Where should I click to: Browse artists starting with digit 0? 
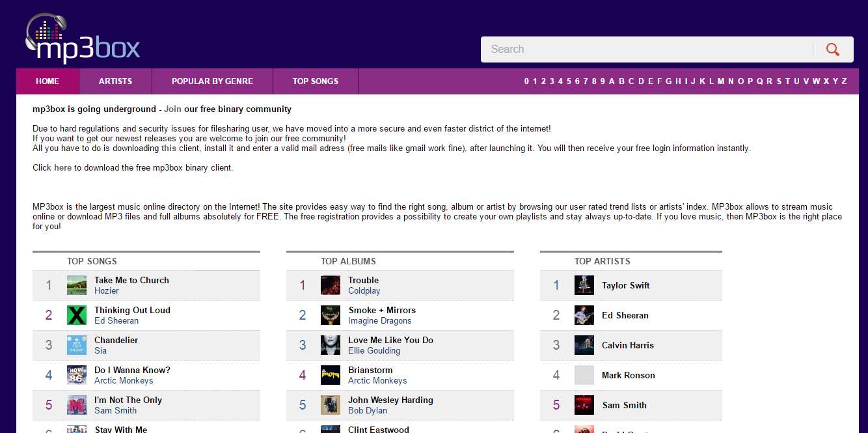pyautogui.click(x=527, y=81)
